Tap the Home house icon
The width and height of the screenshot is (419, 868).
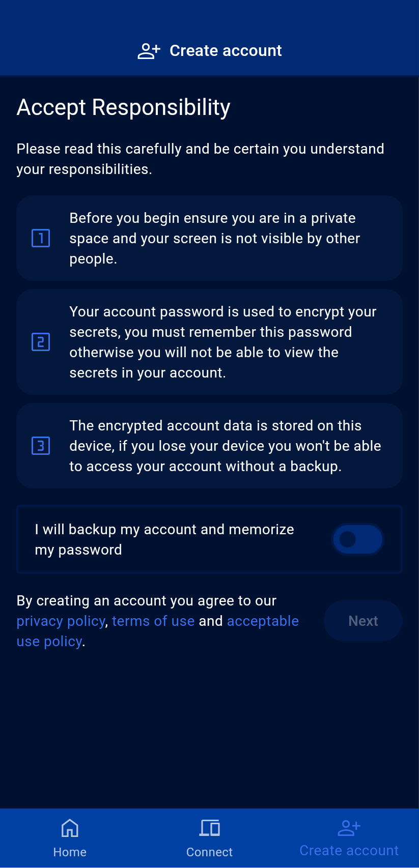point(70,828)
